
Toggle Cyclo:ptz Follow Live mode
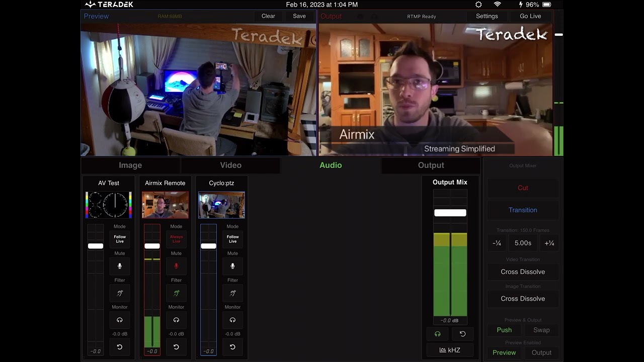coord(232,239)
